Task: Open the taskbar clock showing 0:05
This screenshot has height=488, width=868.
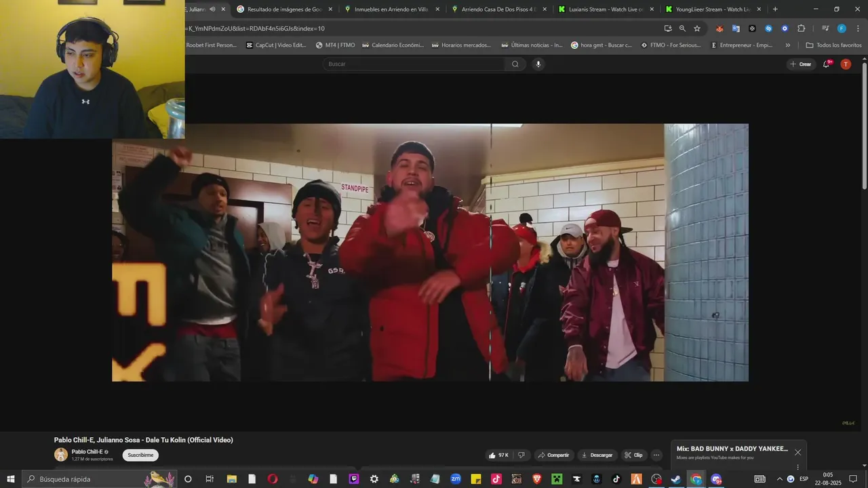Action: pyautogui.click(x=828, y=479)
